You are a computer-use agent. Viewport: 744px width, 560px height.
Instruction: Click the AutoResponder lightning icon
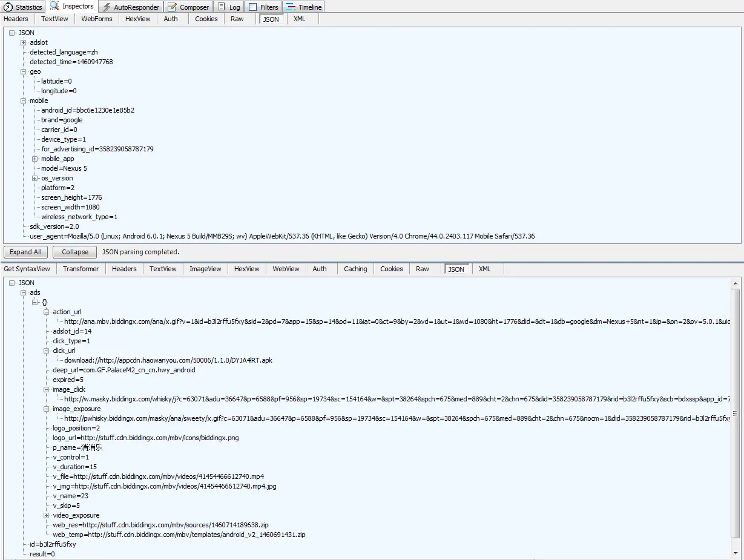[107, 7]
